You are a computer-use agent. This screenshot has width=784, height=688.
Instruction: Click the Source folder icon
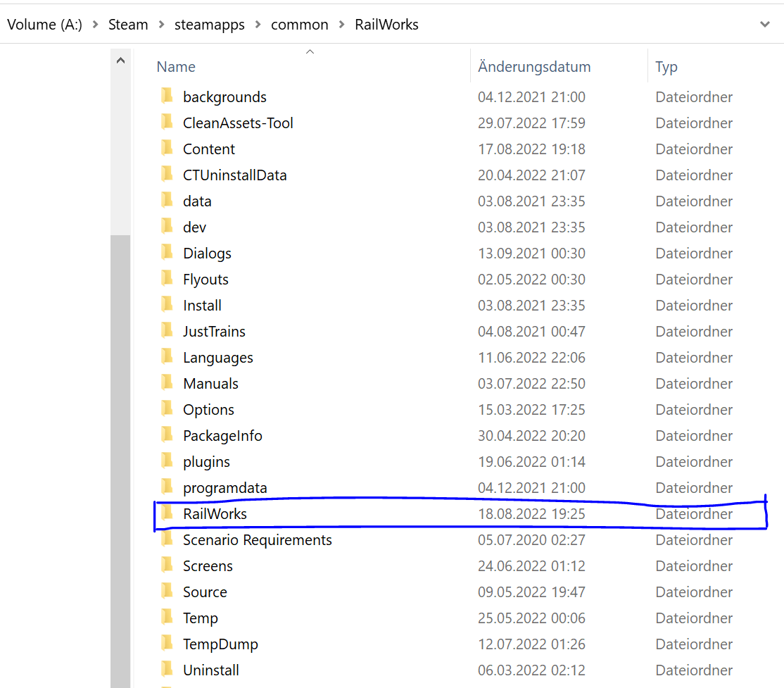pyautogui.click(x=167, y=590)
